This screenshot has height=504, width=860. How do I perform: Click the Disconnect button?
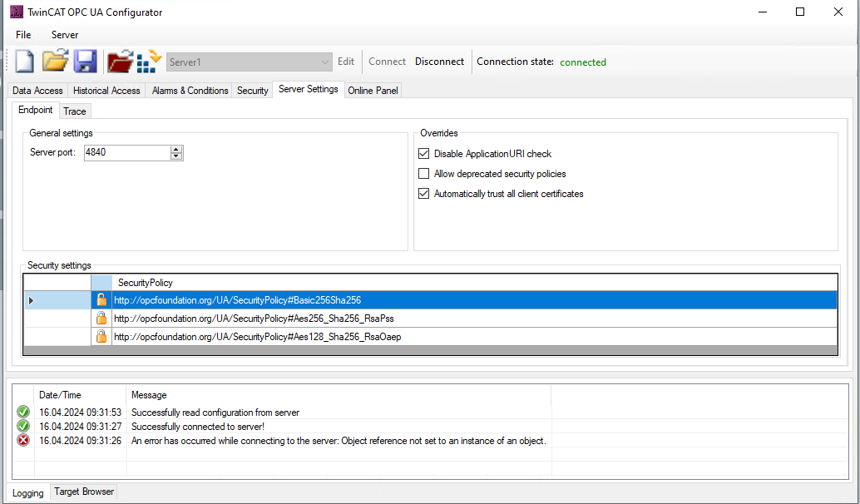tap(439, 62)
